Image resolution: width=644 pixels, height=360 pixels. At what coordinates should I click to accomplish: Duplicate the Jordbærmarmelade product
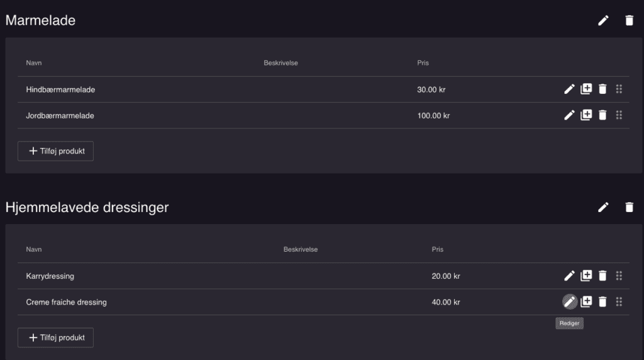tap(586, 115)
